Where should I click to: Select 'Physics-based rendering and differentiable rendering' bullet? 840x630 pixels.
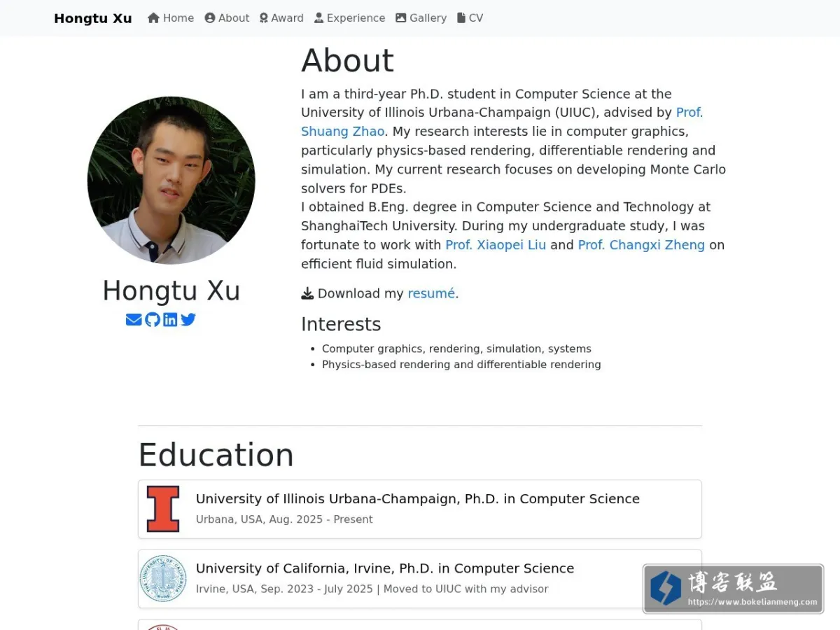(x=461, y=365)
